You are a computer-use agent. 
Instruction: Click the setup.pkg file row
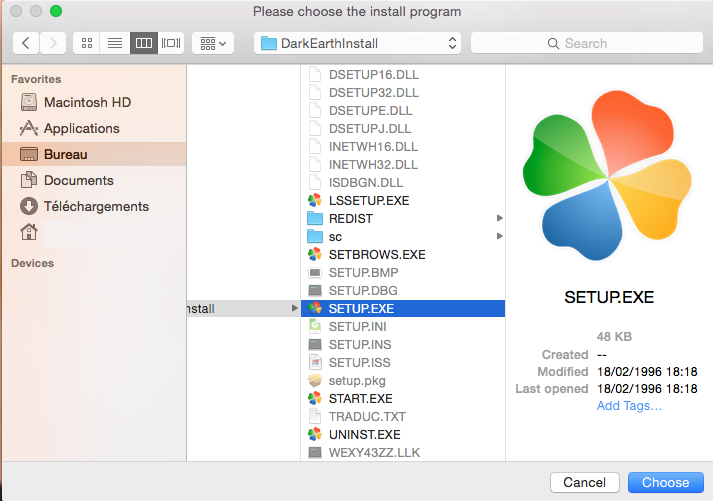click(x=403, y=381)
